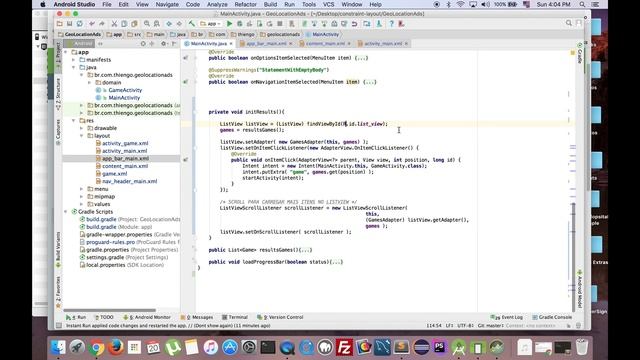Click the Project panel settings gear icon

(x=164, y=43)
